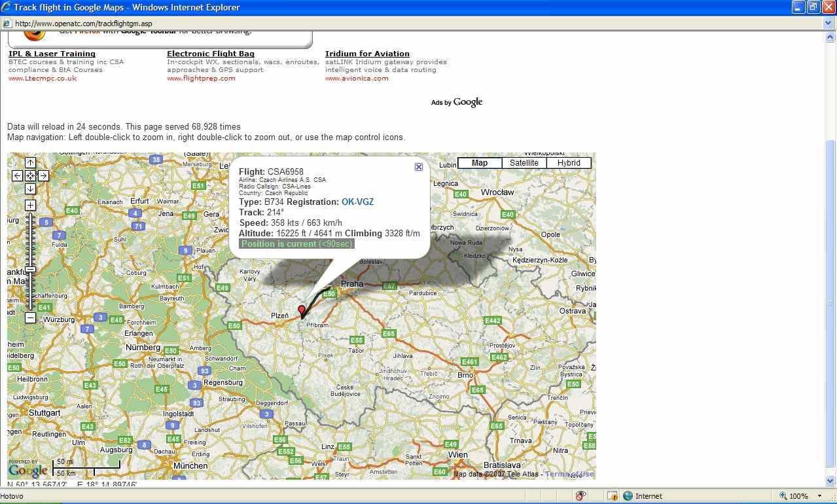Click the zoom slider handle on the map

(x=30, y=269)
